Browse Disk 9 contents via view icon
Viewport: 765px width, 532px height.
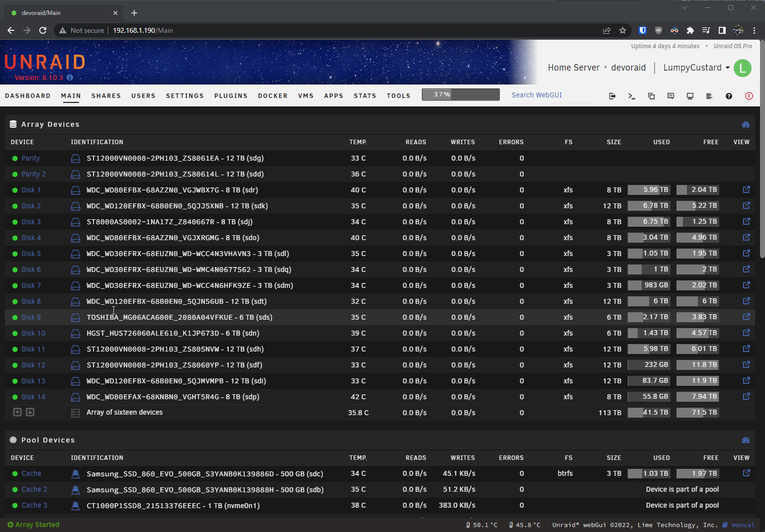(x=746, y=317)
